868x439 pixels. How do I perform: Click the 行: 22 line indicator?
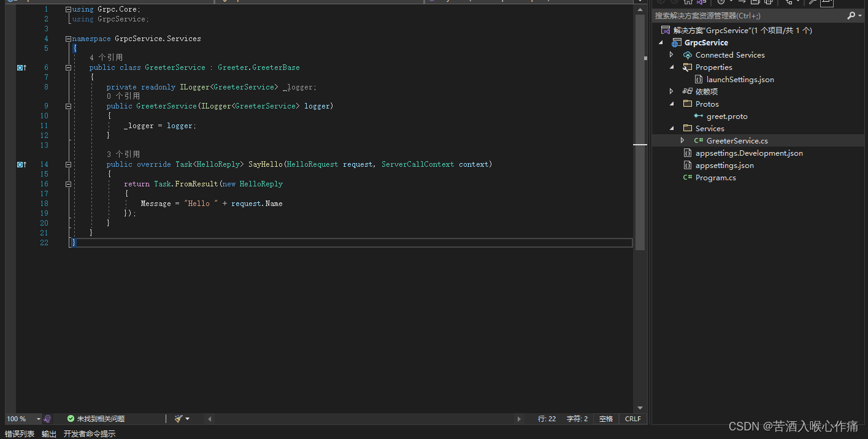click(547, 419)
